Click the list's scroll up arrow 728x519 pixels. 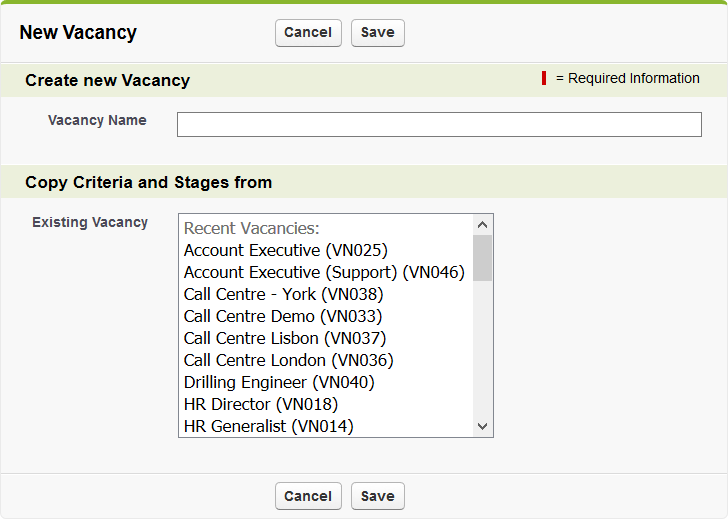click(483, 225)
